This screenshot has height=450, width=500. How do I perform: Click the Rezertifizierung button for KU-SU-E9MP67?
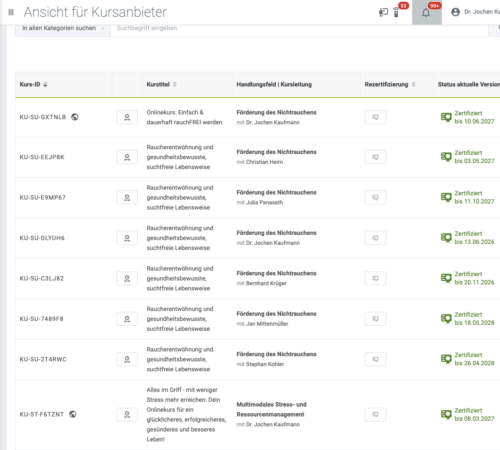pos(375,197)
